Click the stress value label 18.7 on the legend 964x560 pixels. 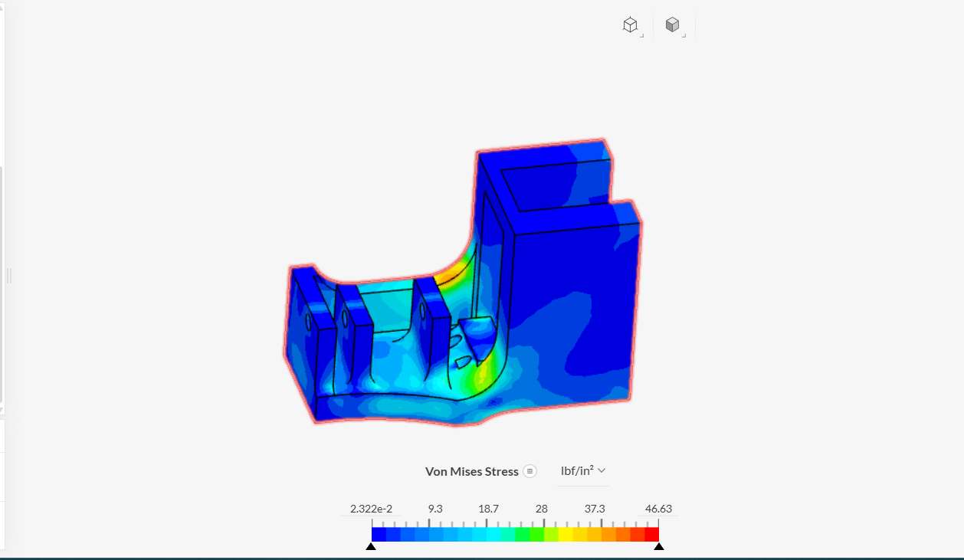(488, 508)
